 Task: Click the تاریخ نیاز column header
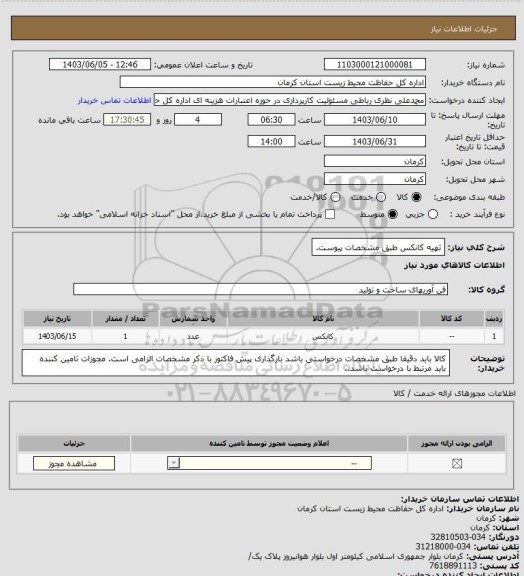[57, 319]
